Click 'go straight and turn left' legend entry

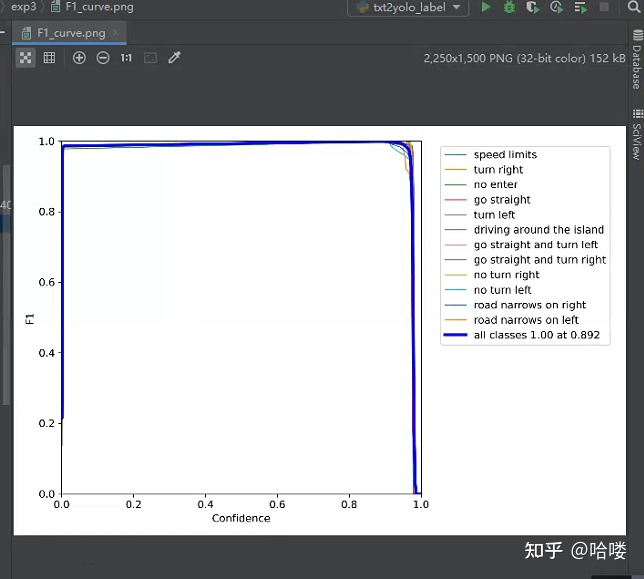[x=521, y=245]
